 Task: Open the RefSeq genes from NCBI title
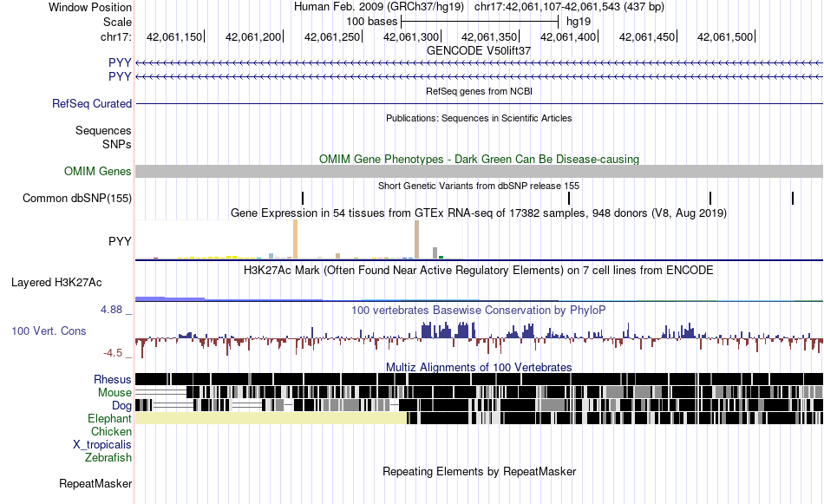click(479, 91)
